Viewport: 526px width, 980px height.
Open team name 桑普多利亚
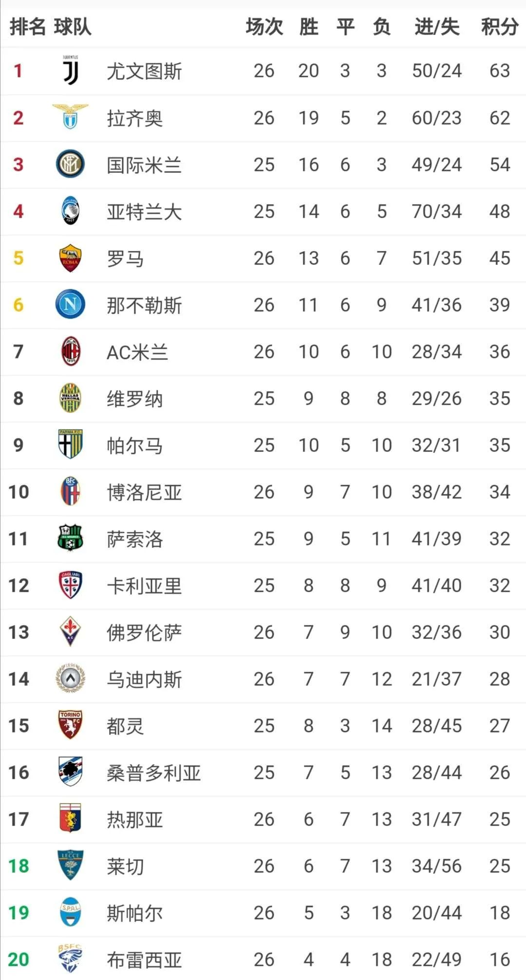[154, 773]
